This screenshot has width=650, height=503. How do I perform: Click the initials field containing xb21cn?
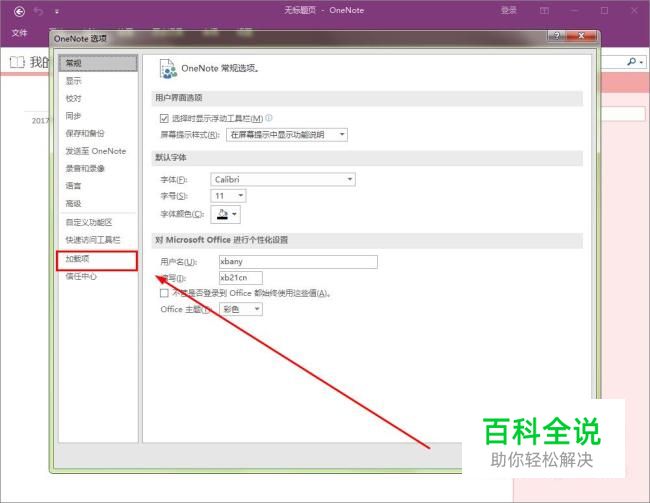click(240, 277)
